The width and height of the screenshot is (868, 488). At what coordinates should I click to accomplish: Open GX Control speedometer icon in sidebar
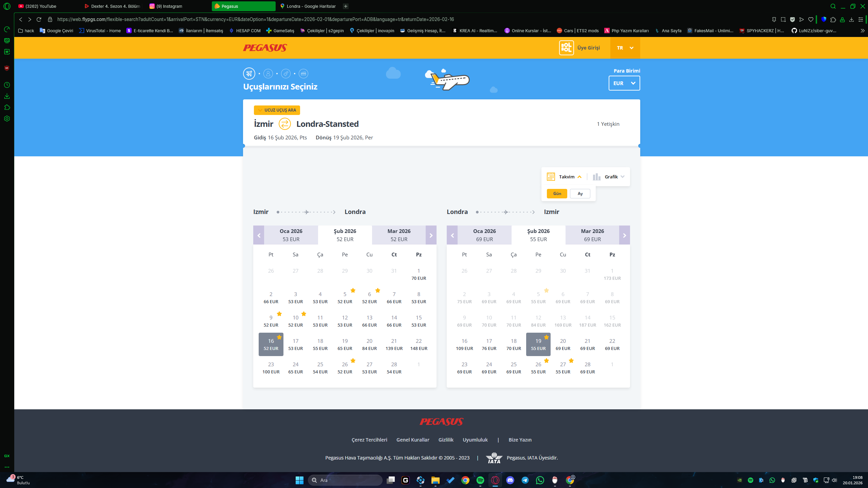tap(7, 29)
